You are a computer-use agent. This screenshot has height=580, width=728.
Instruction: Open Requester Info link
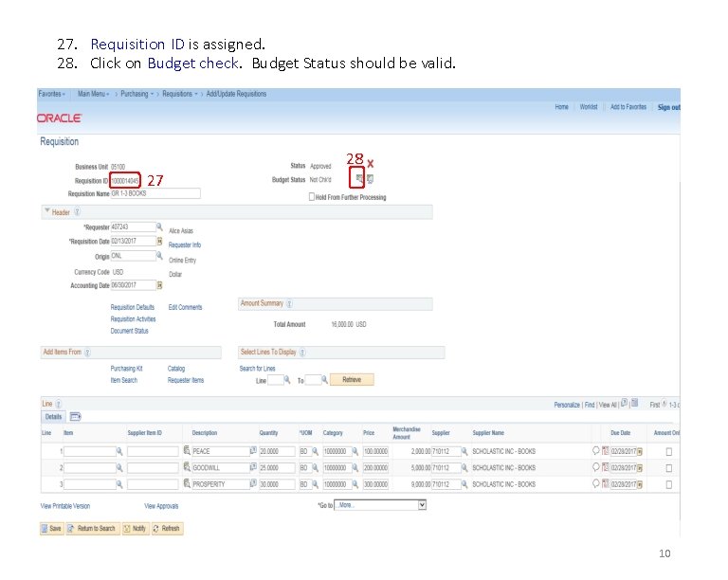[x=184, y=245]
